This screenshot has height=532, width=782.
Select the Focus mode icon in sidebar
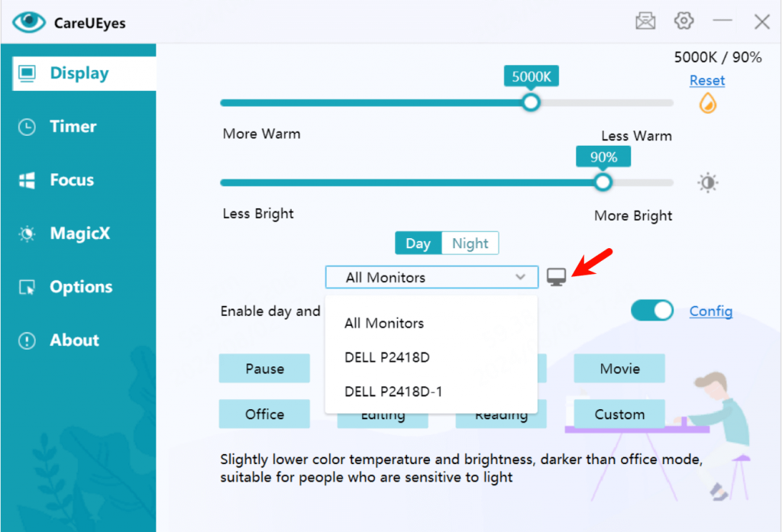pyautogui.click(x=73, y=179)
